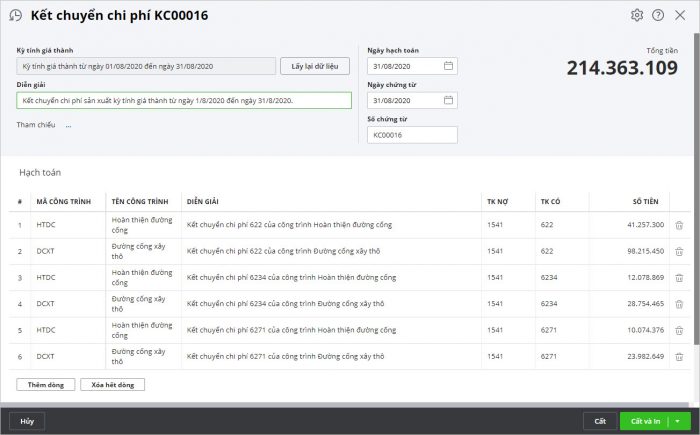Click Tham chiếu ellipsis to add reference
Viewport: 700px width, 435px height.
pyautogui.click(x=68, y=126)
